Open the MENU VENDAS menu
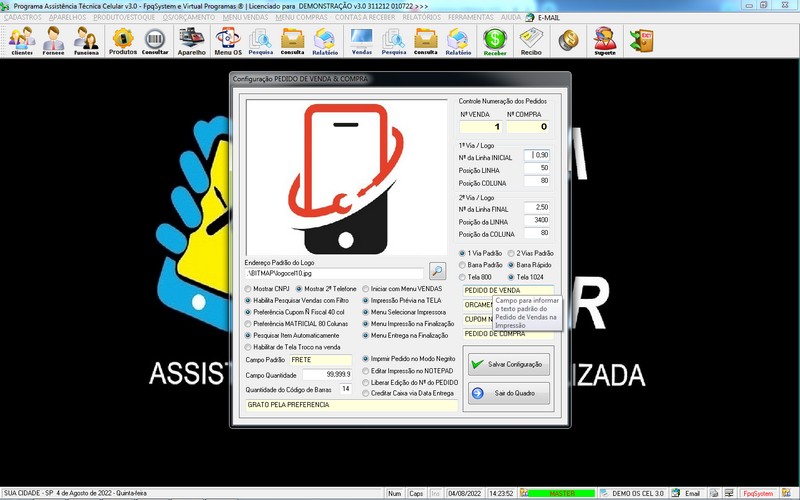The height and width of the screenshot is (500, 800). pyautogui.click(x=245, y=17)
